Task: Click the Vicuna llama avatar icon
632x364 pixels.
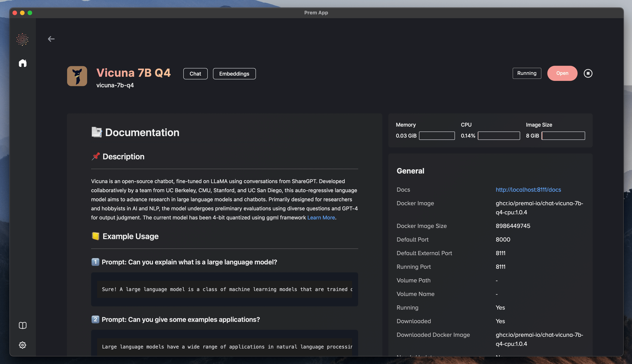Action: (x=77, y=76)
